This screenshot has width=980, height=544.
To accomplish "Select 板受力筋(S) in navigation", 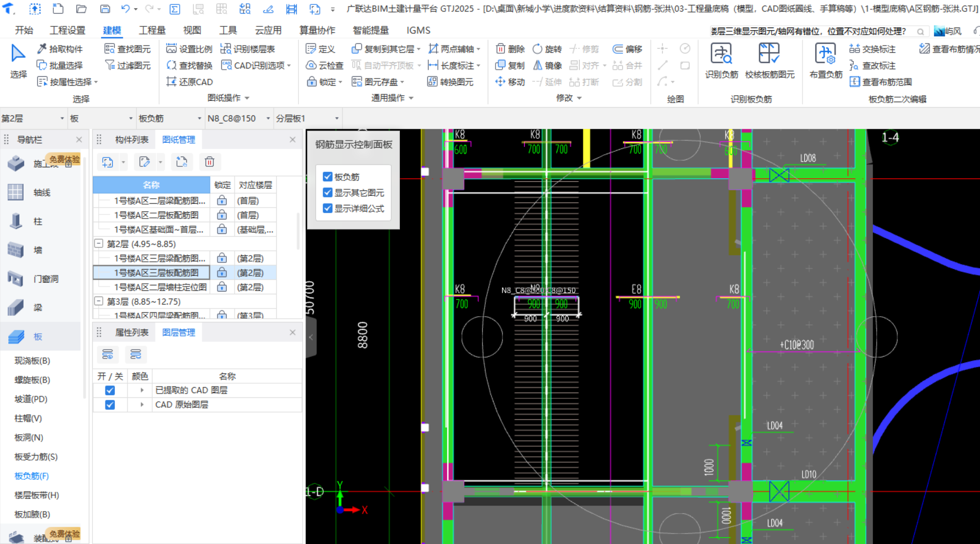I will [x=36, y=457].
